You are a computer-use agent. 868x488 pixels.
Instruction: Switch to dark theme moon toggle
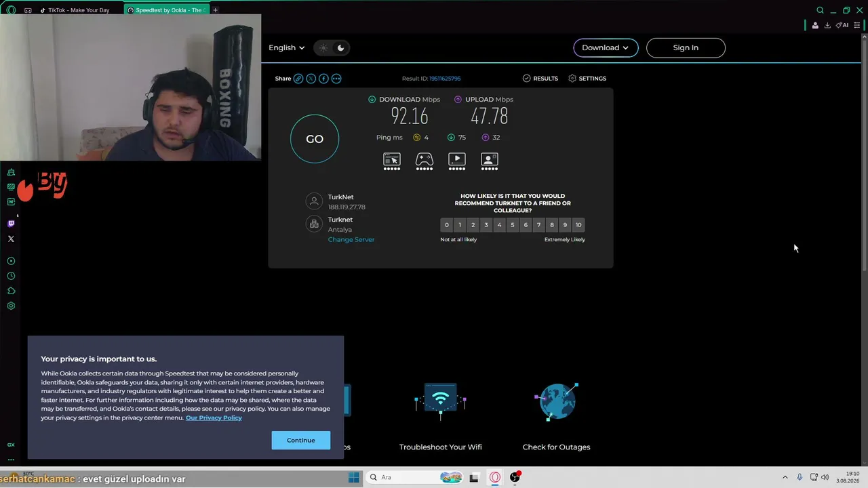point(340,47)
